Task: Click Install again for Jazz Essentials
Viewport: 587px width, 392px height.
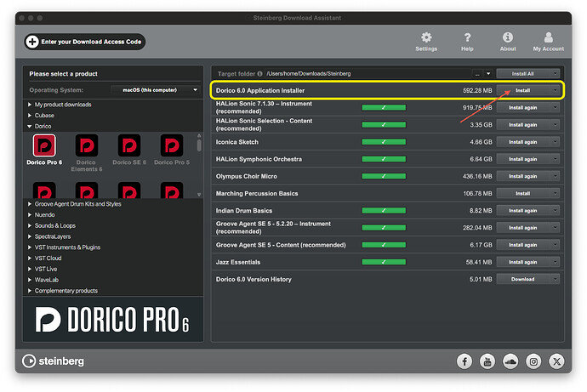Action: point(522,262)
